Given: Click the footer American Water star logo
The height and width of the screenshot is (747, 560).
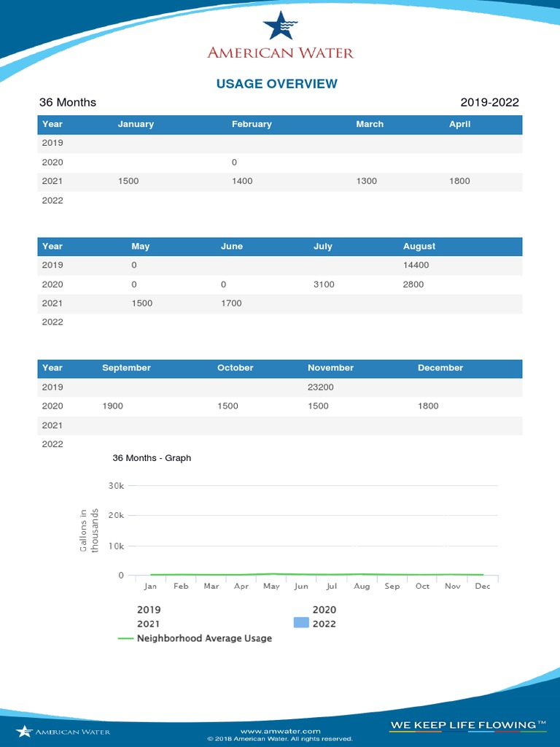Looking at the screenshot, I should pyautogui.click(x=24, y=731).
